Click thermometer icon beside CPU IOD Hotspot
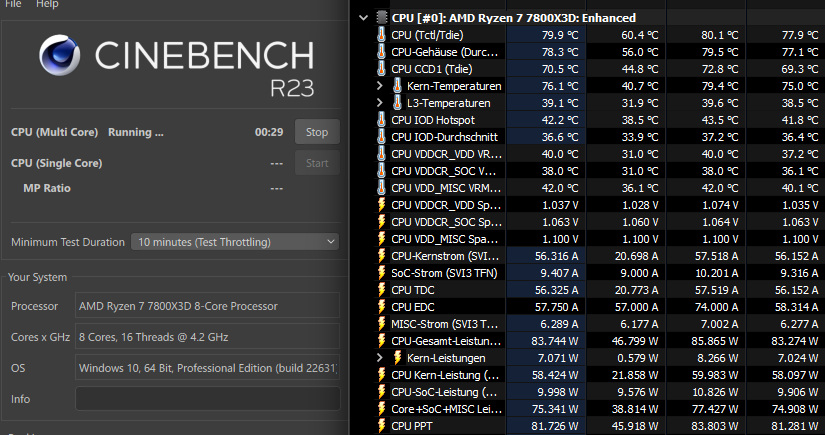825x435 pixels. pyautogui.click(x=381, y=119)
